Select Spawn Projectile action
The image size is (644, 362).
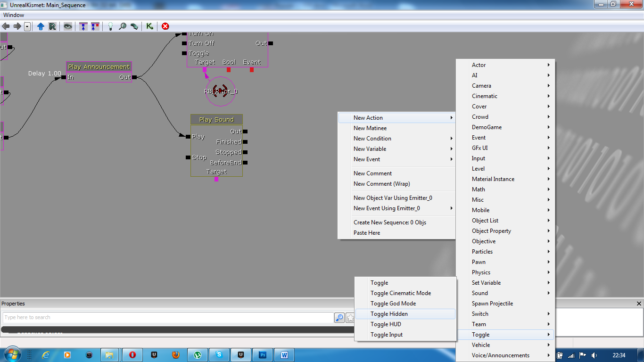[x=505, y=304]
